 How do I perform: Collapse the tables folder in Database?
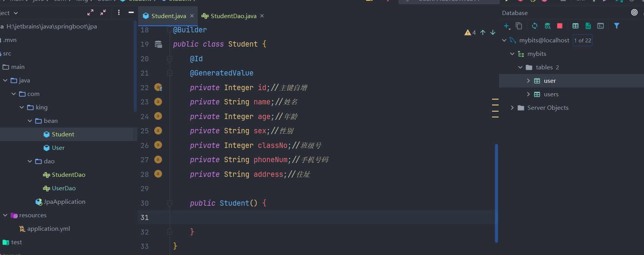[x=521, y=67]
